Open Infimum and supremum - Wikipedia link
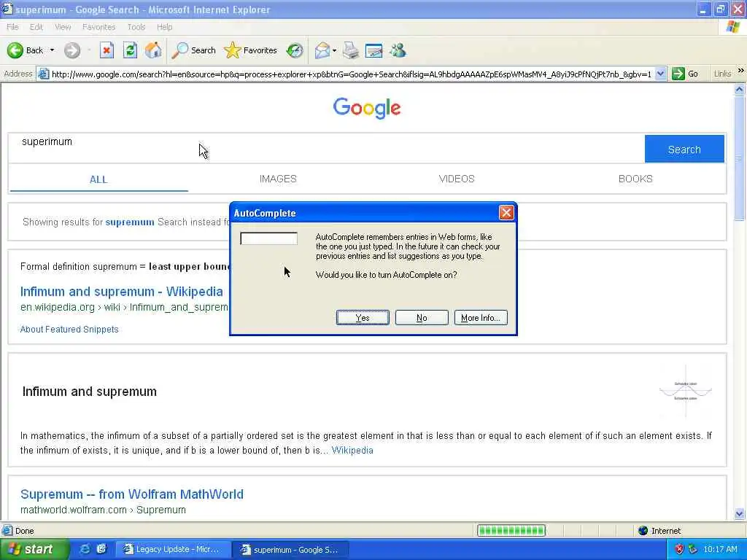Viewport: 747px width, 560px height. 122,292
